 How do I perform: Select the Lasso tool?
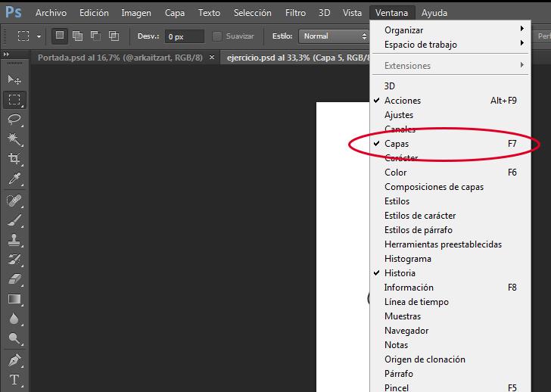pyautogui.click(x=14, y=120)
